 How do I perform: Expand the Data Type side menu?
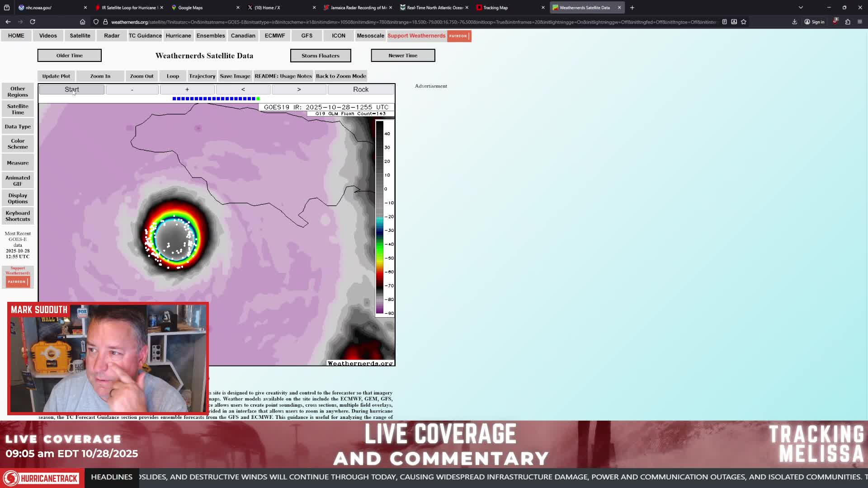tap(18, 127)
